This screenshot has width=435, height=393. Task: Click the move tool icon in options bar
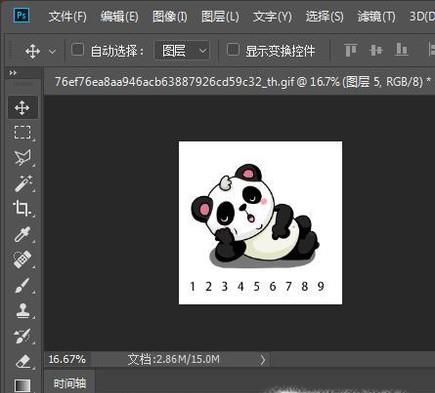(33, 51)
